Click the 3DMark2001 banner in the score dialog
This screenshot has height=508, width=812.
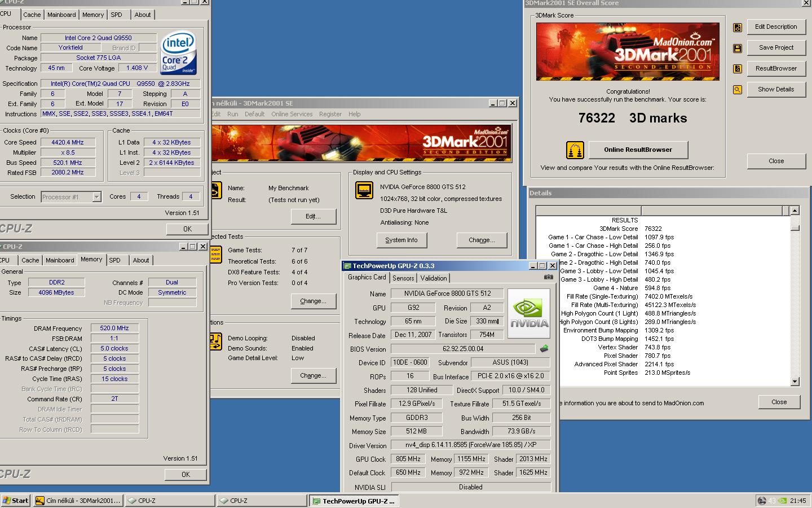pos(628,51)
